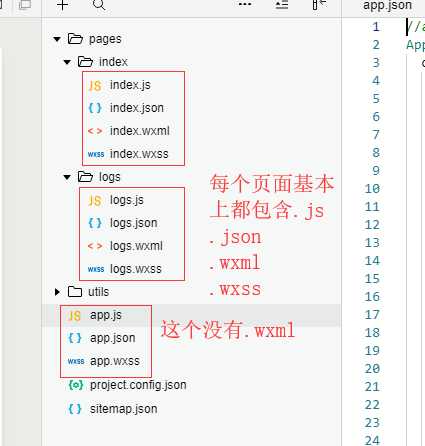Collapse the pages folder arrow
Viewport: 425px width, 446px height.
tap(57, 39)
